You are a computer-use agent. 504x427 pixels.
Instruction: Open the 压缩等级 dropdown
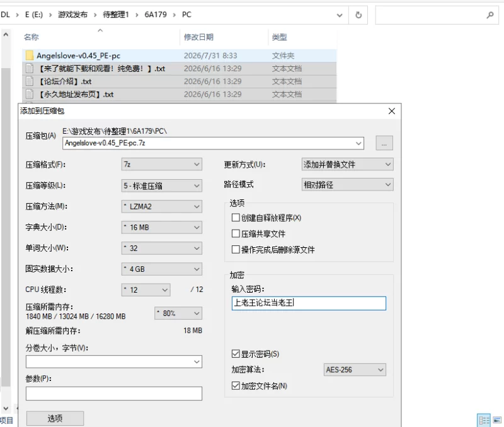(162, 185)
